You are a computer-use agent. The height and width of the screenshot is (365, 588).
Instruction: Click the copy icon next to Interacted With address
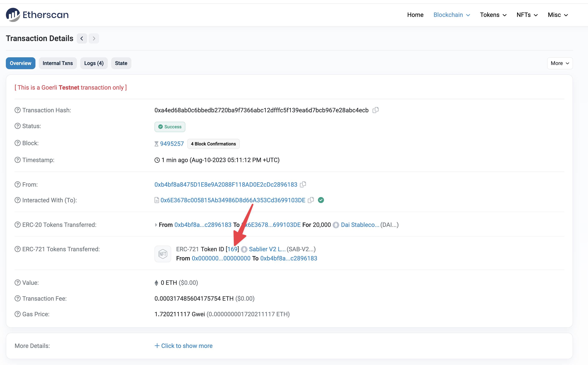point(311,200)
